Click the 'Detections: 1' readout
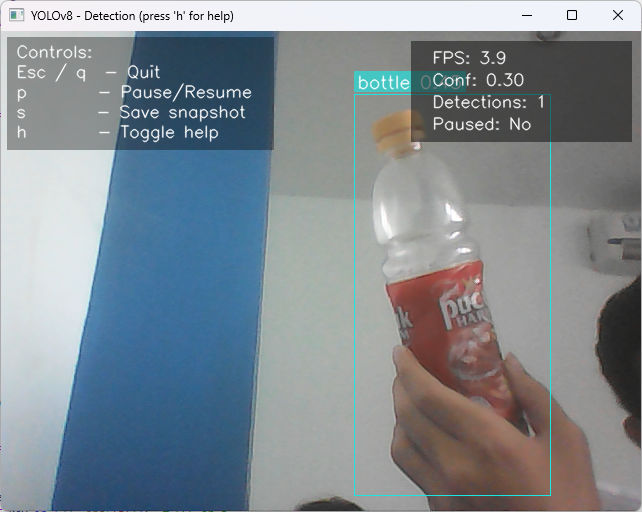The height and width of the screenshot is (512, 642). [488, 102]
